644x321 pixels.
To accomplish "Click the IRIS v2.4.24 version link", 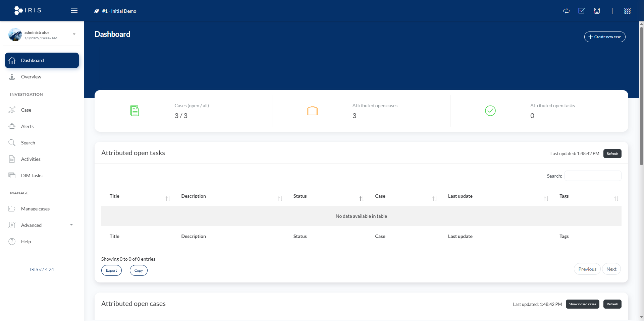I will [x=42, y=269].
